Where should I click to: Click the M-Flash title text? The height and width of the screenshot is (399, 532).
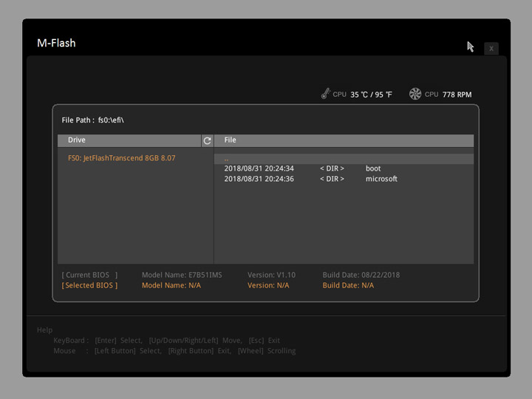[56, 43]
